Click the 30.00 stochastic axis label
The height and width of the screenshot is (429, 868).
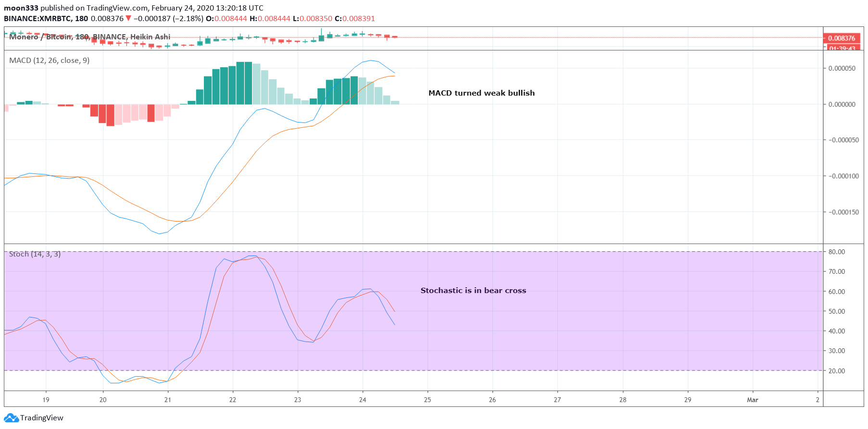pos(837,351)
